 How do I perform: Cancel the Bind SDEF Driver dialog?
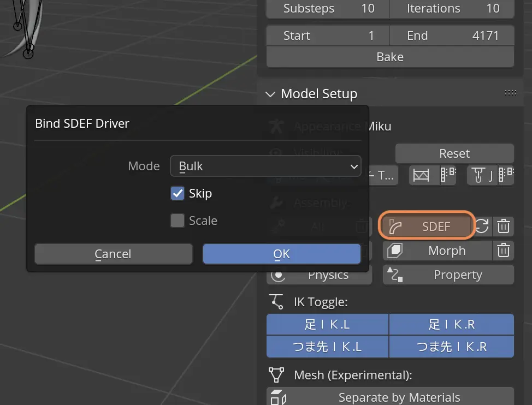pyautogui.click(x=114, y=254)
